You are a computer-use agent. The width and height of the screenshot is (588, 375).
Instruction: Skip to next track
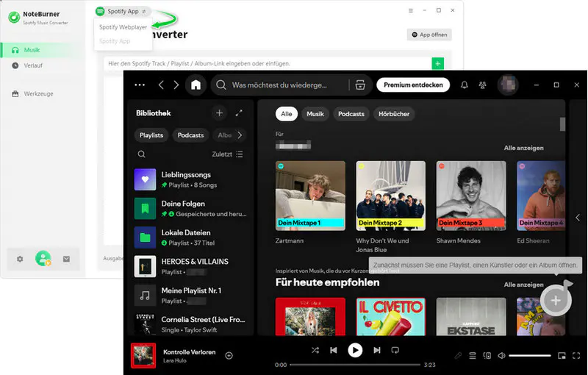(x=377, y=350)
